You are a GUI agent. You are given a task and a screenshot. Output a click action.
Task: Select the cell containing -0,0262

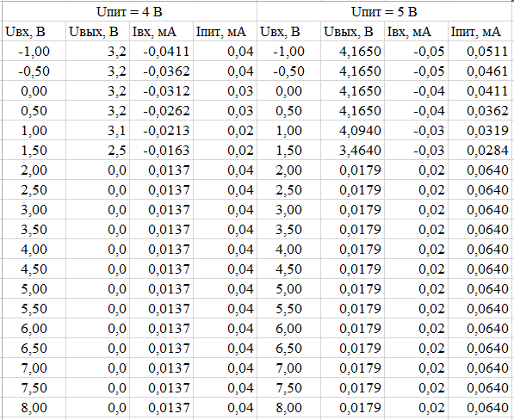(x=161, y=111)
